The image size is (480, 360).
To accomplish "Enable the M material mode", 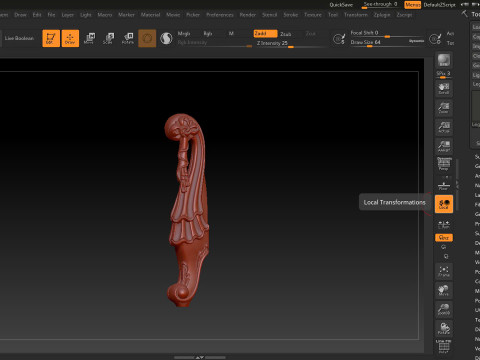I will tap(231, 34).
